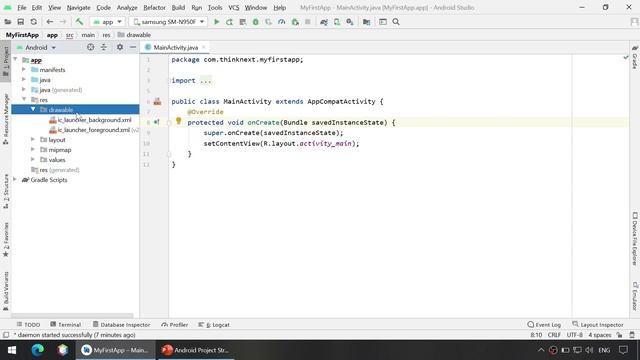640x360 pixels.
Task: Open the Refactor menu
Action: (x=154, y=7)
